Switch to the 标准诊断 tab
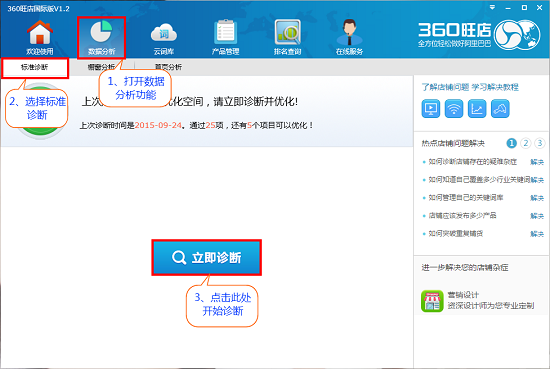Screen dimensions: 550x369 point(35,67)
